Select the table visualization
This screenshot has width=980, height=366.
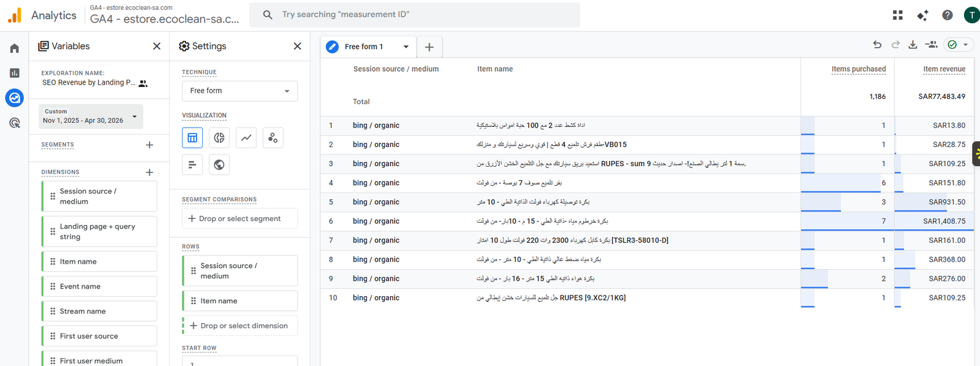[192, 138]
